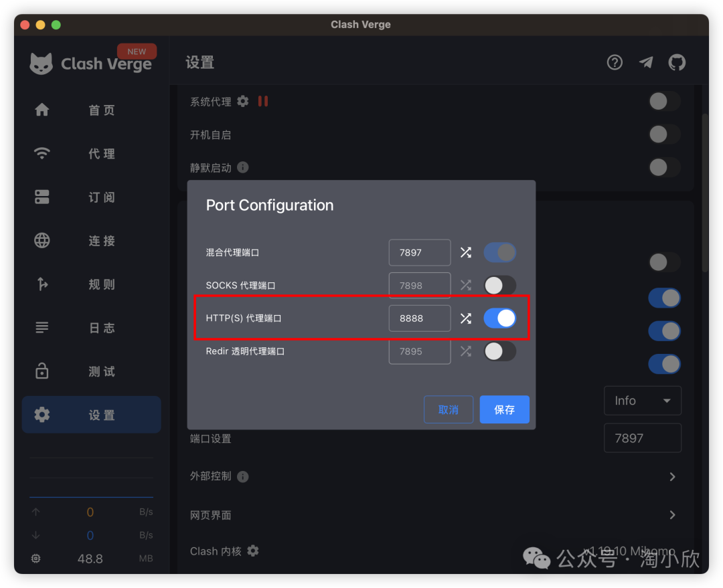Randomize the SOCKS 代理端口 with shuffle icon
Viewport: 723px width, 588px height.
coord(466,285)
